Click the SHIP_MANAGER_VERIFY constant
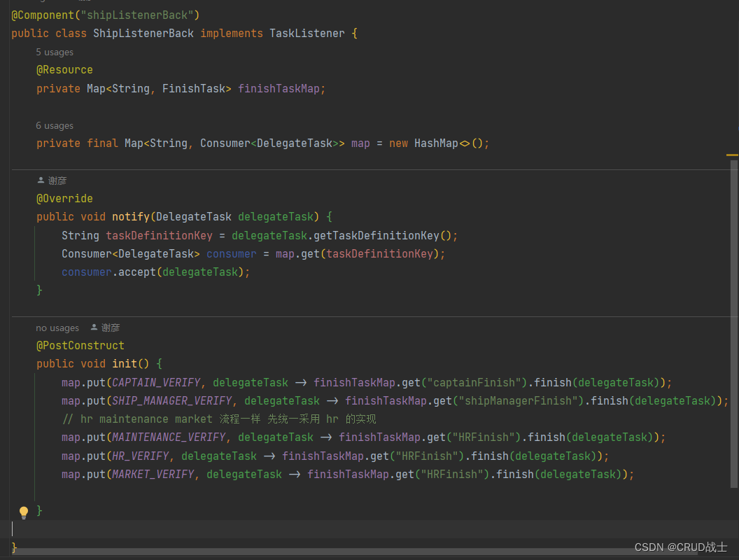 tap(172, 400)
